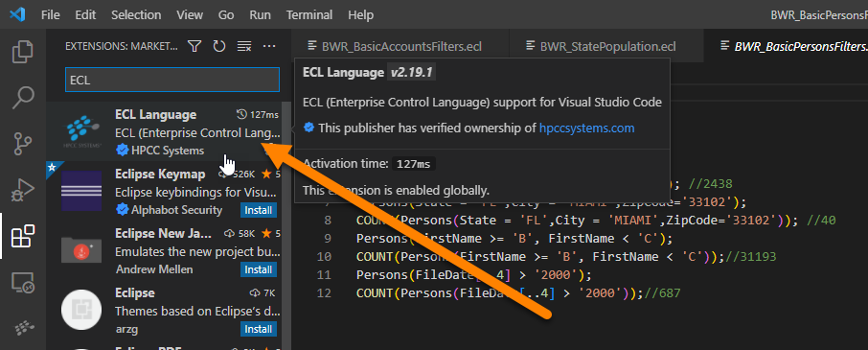
Task: Open the Selection menu
Action: point(136,15)
